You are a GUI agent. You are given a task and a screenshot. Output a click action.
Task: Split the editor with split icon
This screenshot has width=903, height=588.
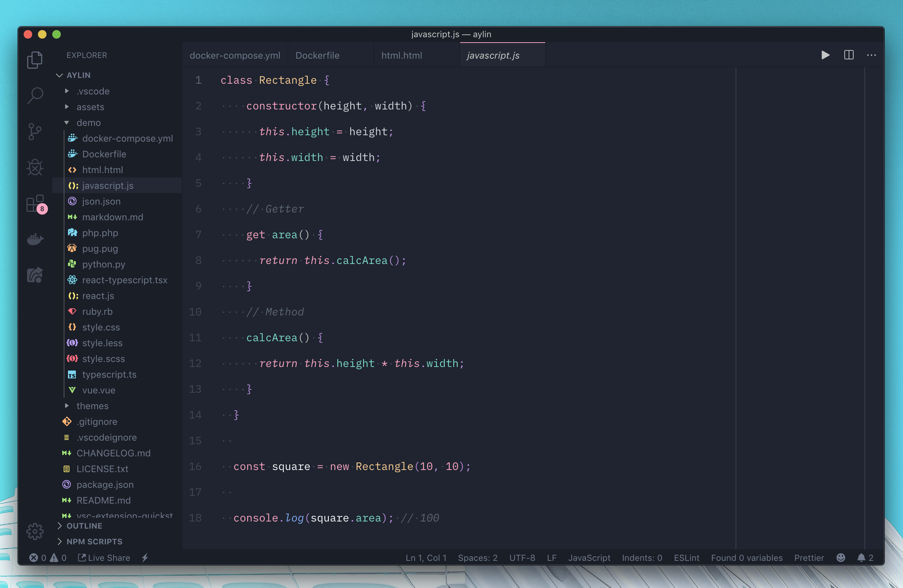pyautogui.click(x=849, y=55)
